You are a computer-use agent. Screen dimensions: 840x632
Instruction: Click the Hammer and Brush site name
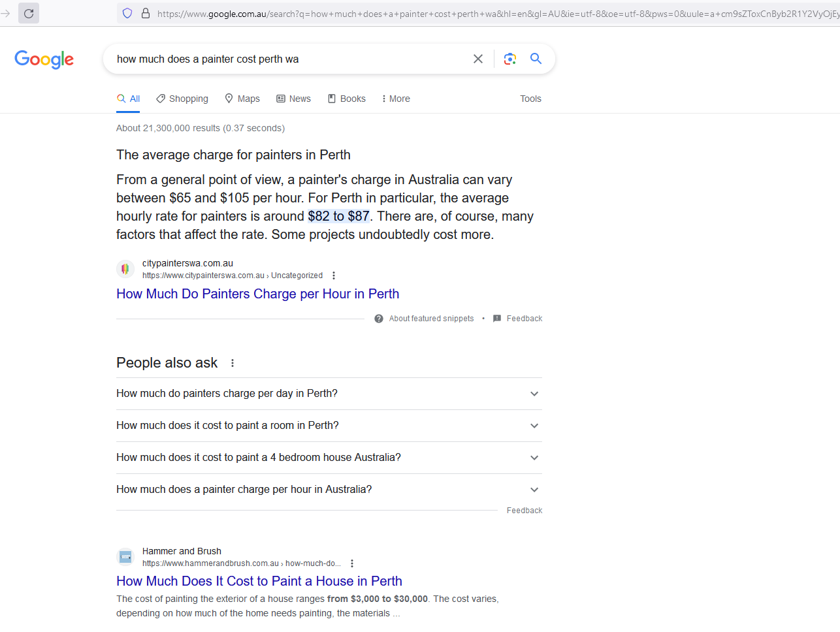point(182,551)
